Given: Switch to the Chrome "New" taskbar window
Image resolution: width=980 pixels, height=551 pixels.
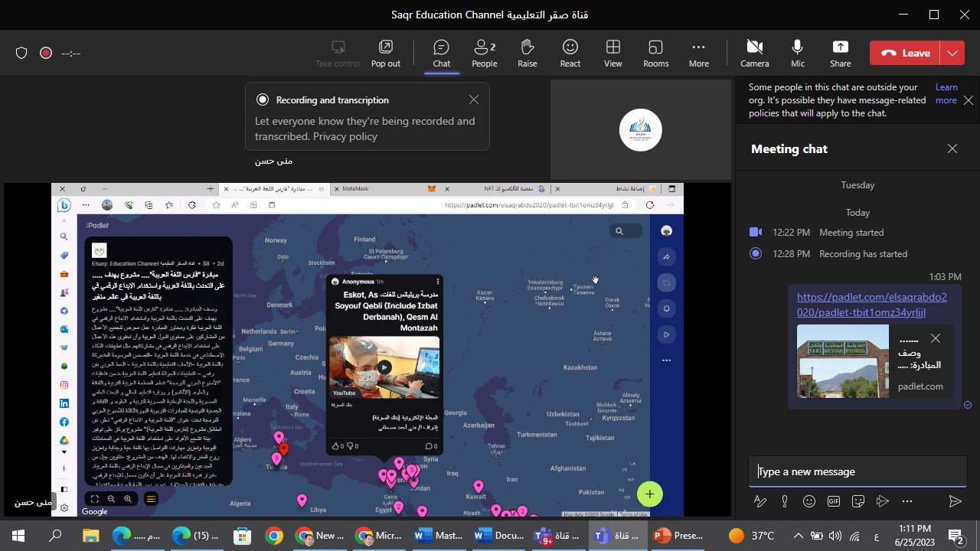Looking at the screenshot, I should [321, 536].
